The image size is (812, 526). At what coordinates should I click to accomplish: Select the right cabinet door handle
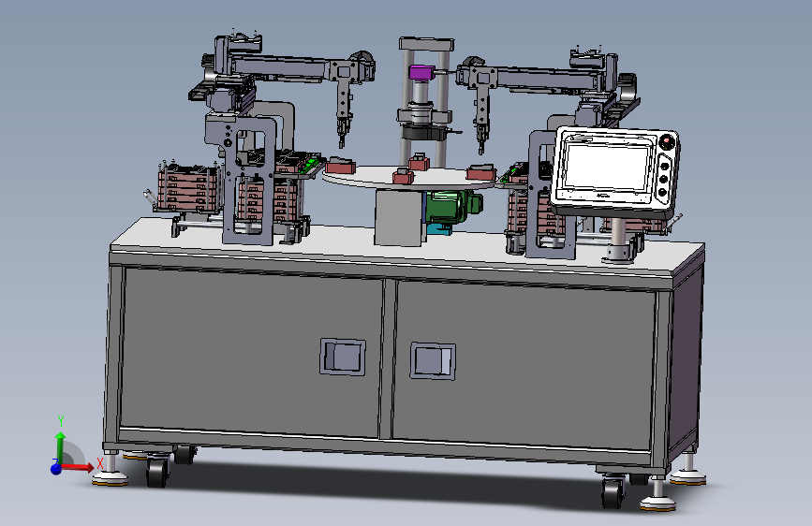pos(433,361)
